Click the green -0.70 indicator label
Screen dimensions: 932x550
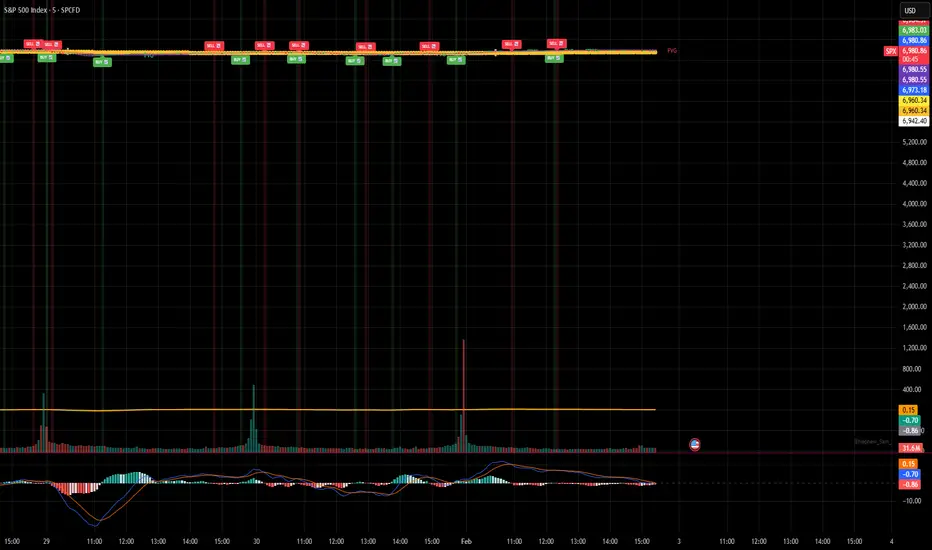click(909, 420)
